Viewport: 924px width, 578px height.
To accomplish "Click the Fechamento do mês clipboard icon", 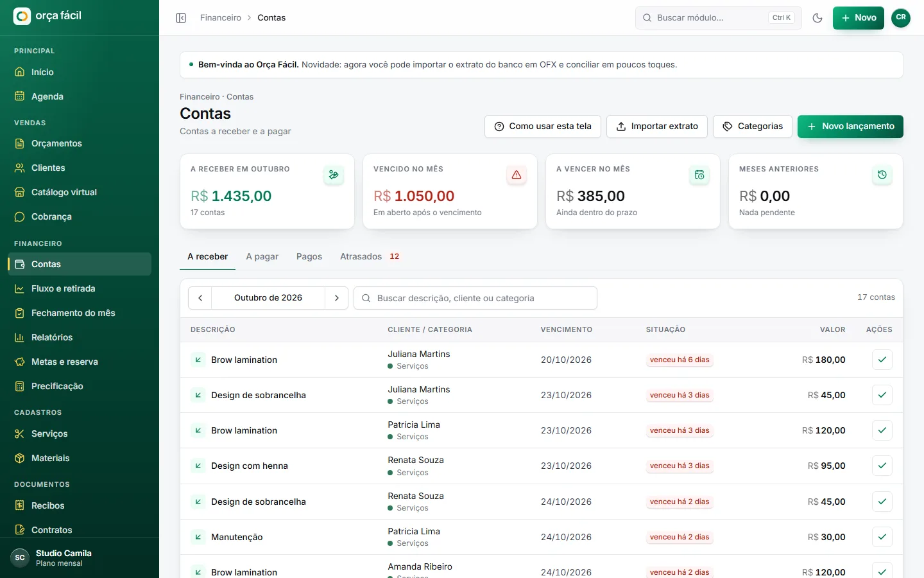I will tap(20, 313).
